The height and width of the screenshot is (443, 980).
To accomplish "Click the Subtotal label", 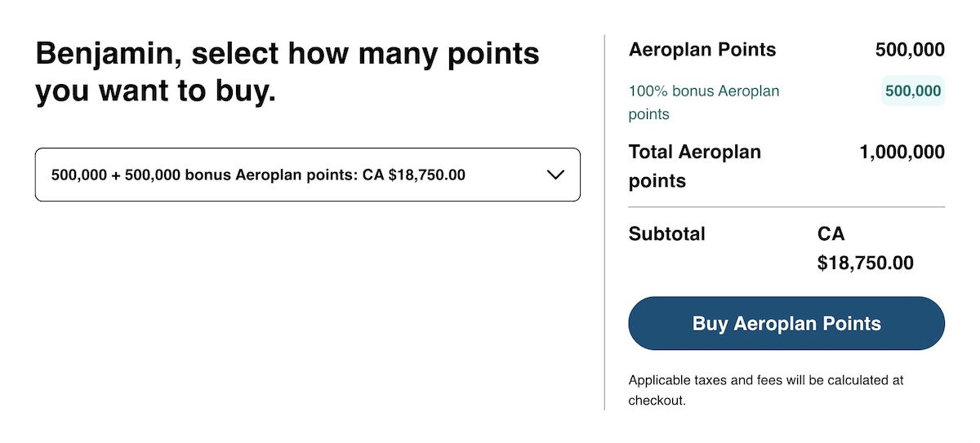I will pos(666,234).
